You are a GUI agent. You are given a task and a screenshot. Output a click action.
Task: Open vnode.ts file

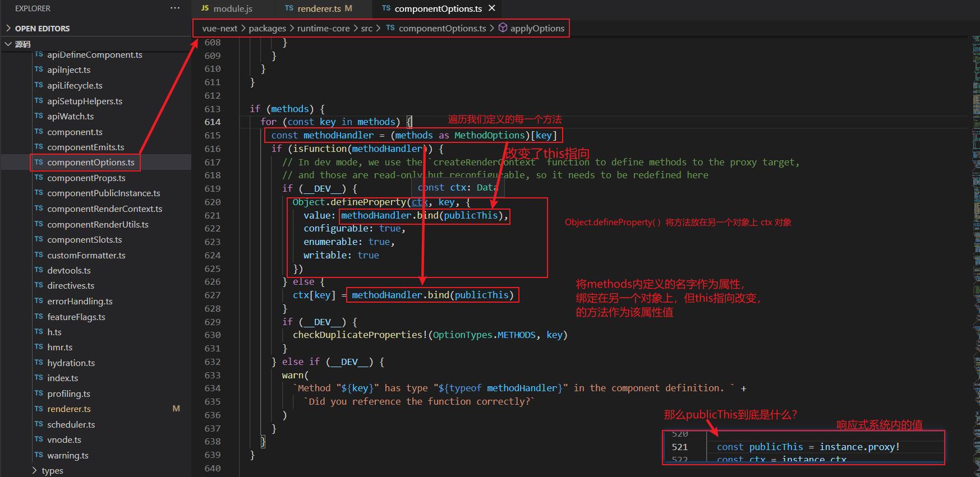(x=64, y=439)
